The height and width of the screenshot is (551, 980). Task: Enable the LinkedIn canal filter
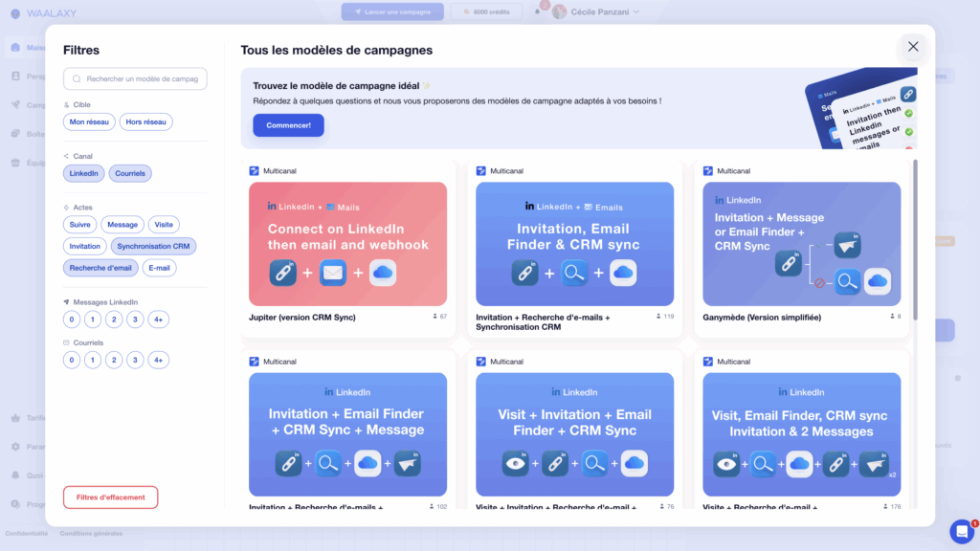[x=83, y=173]
